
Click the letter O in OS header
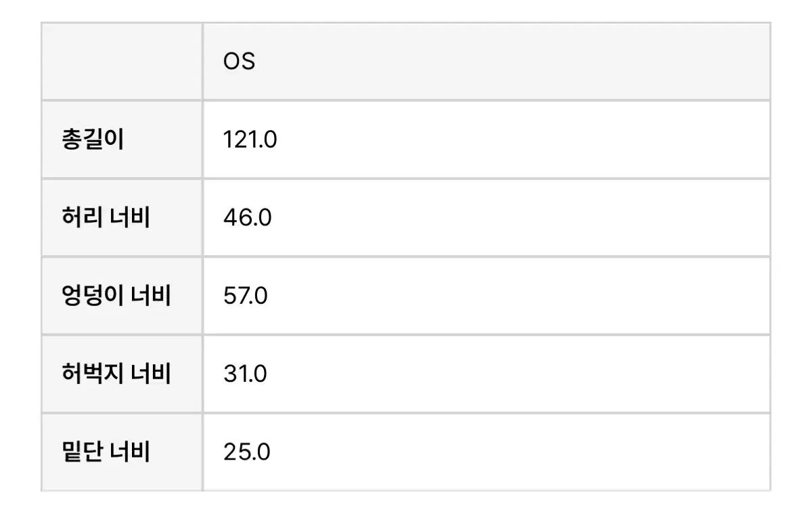pos(231,62)
